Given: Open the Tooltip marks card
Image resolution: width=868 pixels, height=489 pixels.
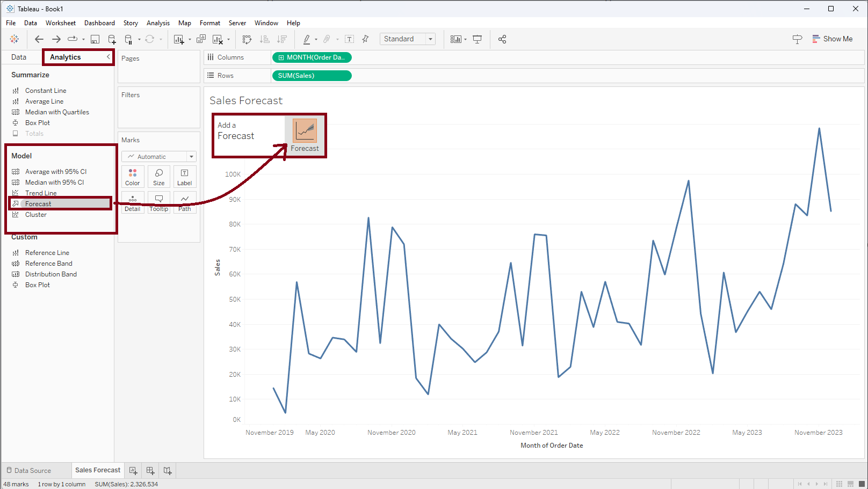Looking at the screenshot, I should (x=159, y=203).
